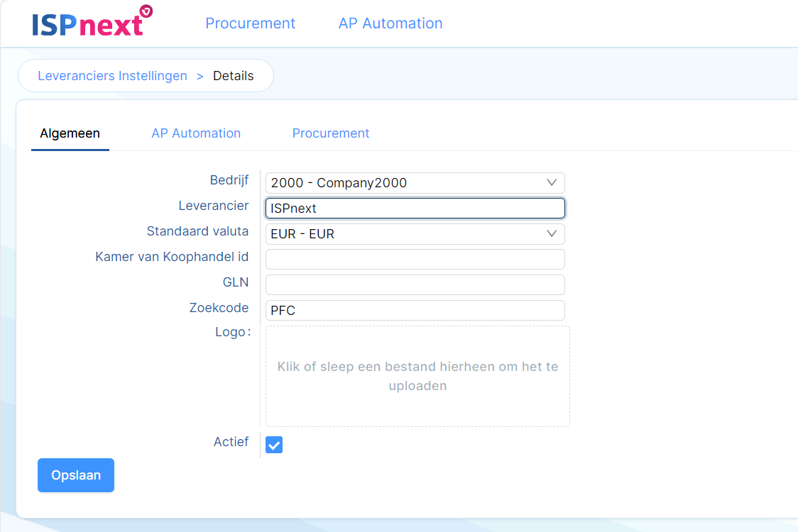Expand Bedrijf dropdown chevron arrow

pyautogui.click(x=552, y=182)
